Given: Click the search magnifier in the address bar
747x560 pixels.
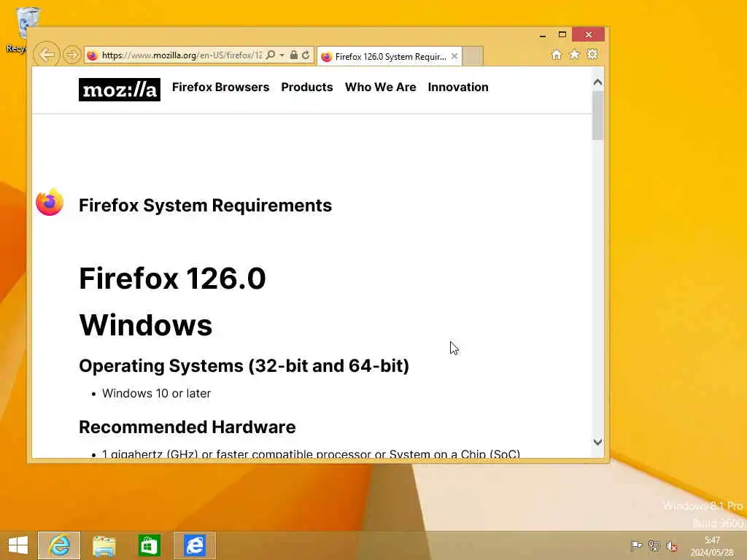Looking at the screenshot, I should 271,55.
